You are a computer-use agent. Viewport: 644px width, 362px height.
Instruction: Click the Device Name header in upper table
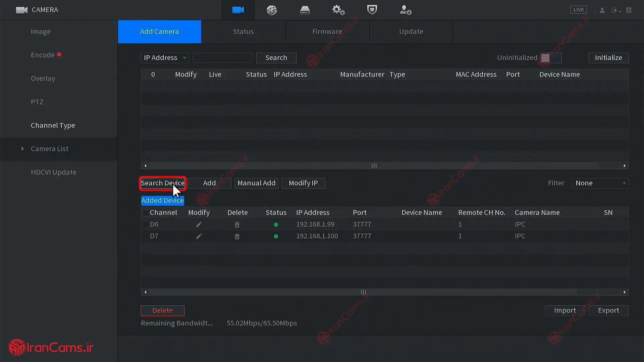(x=559, y=74)
